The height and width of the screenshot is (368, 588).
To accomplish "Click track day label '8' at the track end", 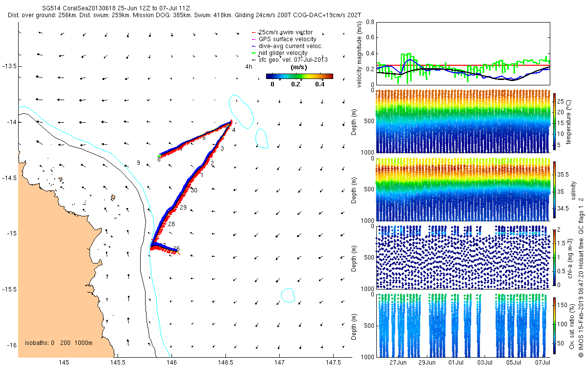I will (x=159, y=159).
